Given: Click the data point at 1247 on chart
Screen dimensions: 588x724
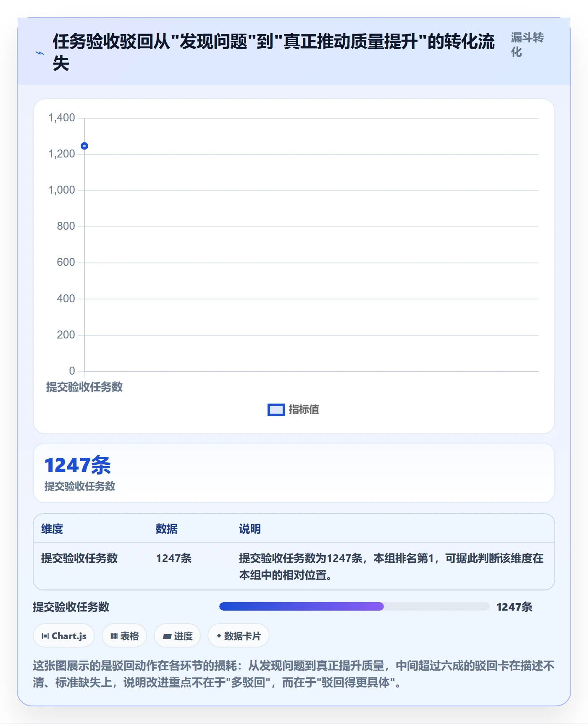Looking at the screenshot, I should 84,146.
